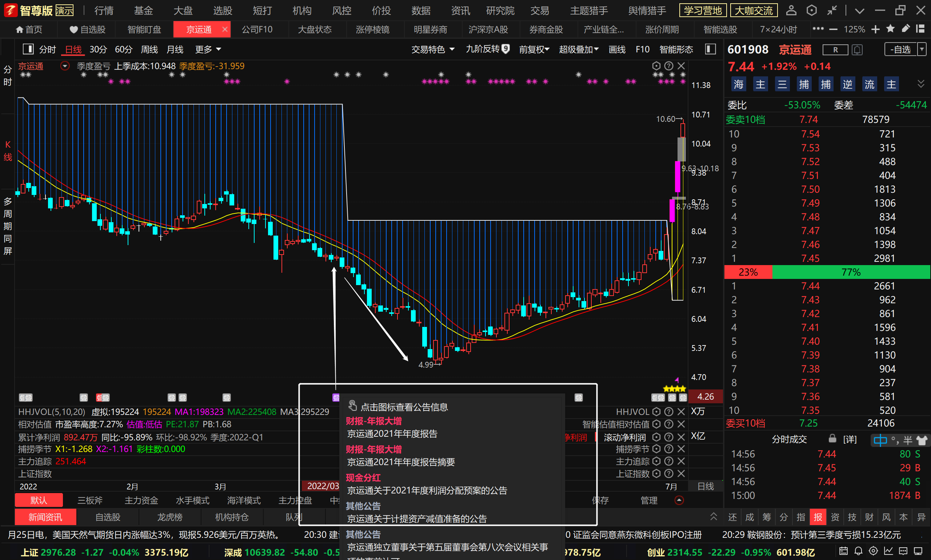
Task: Select the 水手模式 template tab
Action: (x=192, y=500)
